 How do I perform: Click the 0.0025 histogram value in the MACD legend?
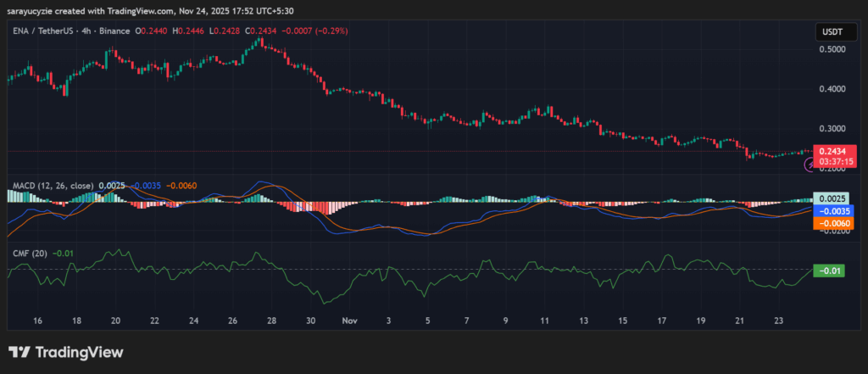[x=112, y=187]
